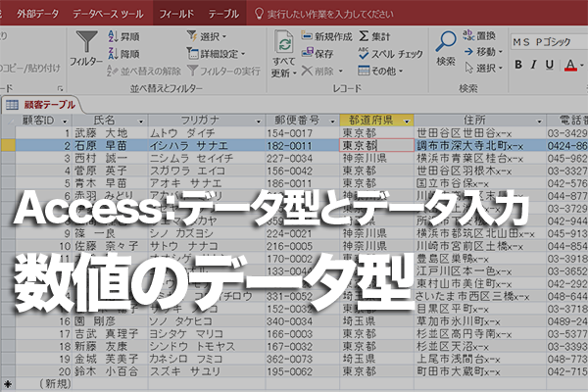Click the cell イシハラ サナエ

tap(207, 146)
